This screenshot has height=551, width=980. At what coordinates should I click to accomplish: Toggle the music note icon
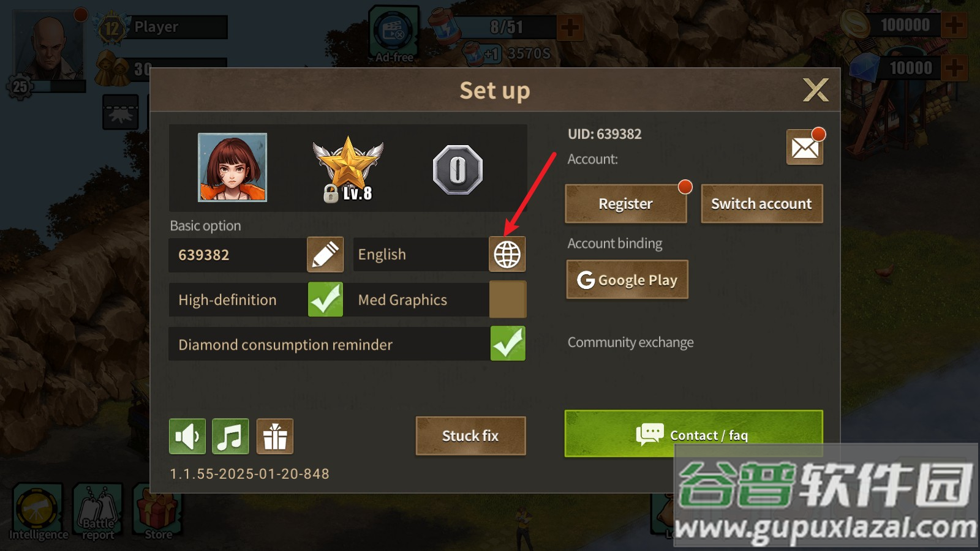point(230,437)
